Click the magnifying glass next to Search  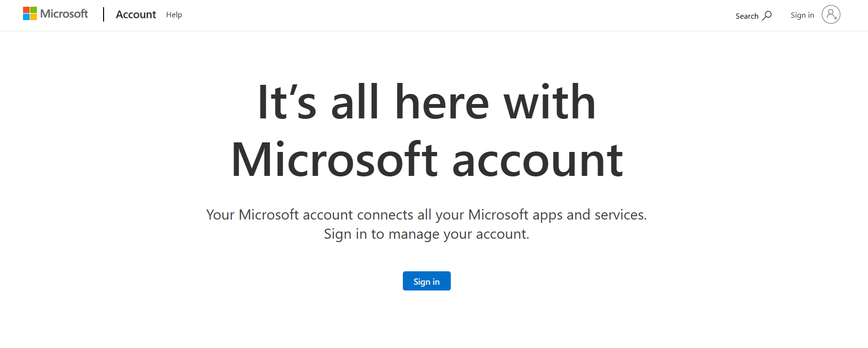click(767, 16)
